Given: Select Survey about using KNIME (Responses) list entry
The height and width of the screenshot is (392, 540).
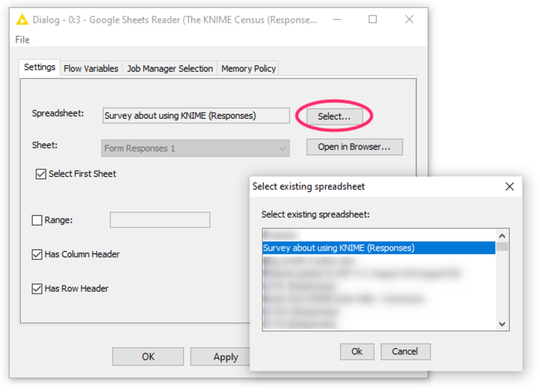Looking at the screenshot, I should point(379,248).
